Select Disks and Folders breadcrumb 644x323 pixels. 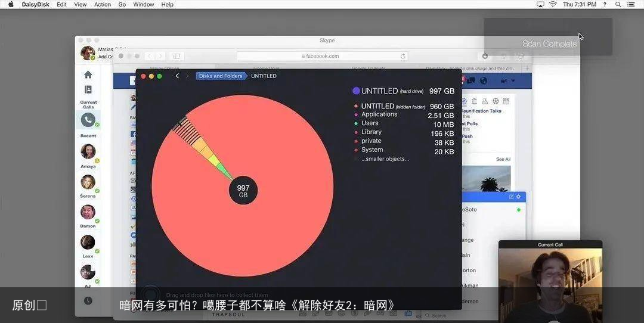click(221, 76)
